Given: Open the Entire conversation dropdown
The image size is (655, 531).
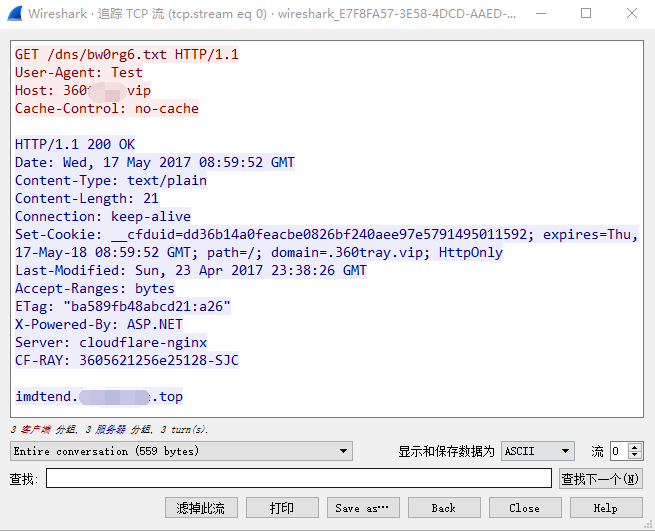Looking at the screenshot, I should [180, 451].
